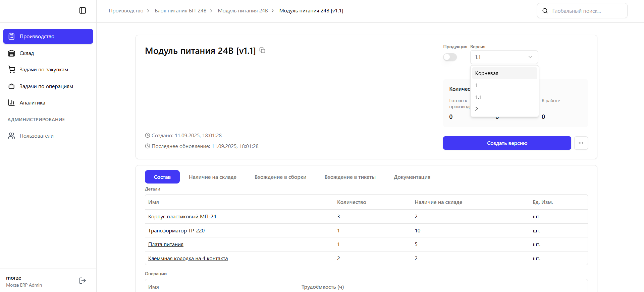Image resolution: width=644 pixels, height=292 pixels.
Task: Open Пользователи in administration section
Action: coord(37,136)
